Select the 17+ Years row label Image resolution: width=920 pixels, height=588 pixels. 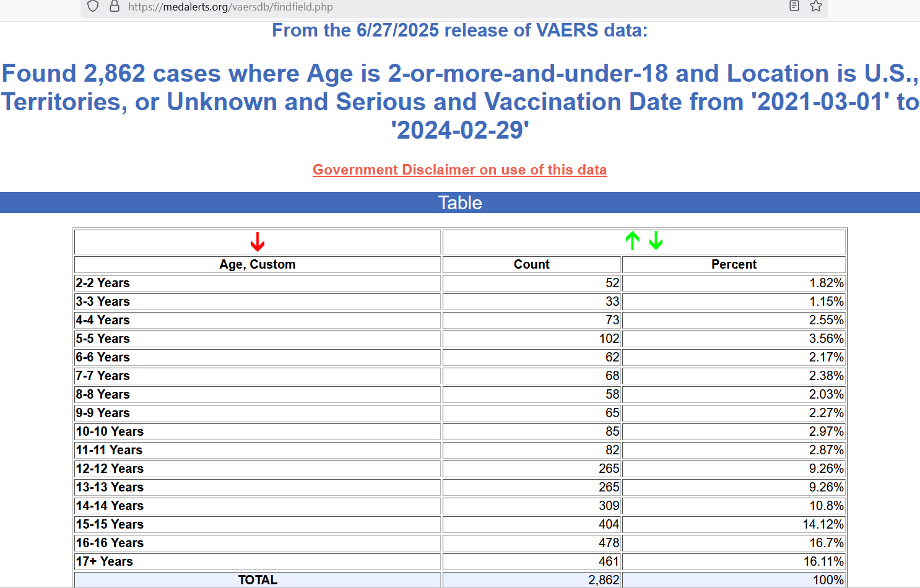(104, 561)
